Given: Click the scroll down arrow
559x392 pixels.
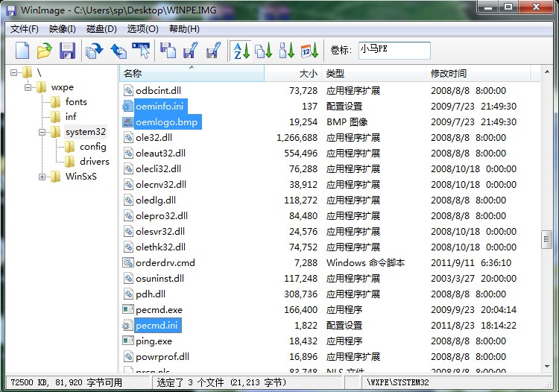Looking at the screenshot, I should (x=546, y=367).
